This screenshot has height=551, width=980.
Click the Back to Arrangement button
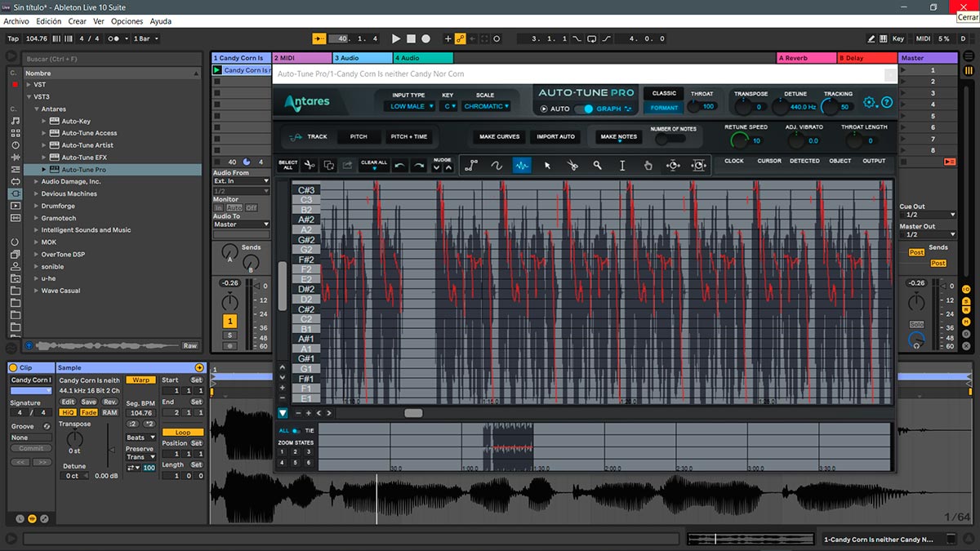(950, 162)
